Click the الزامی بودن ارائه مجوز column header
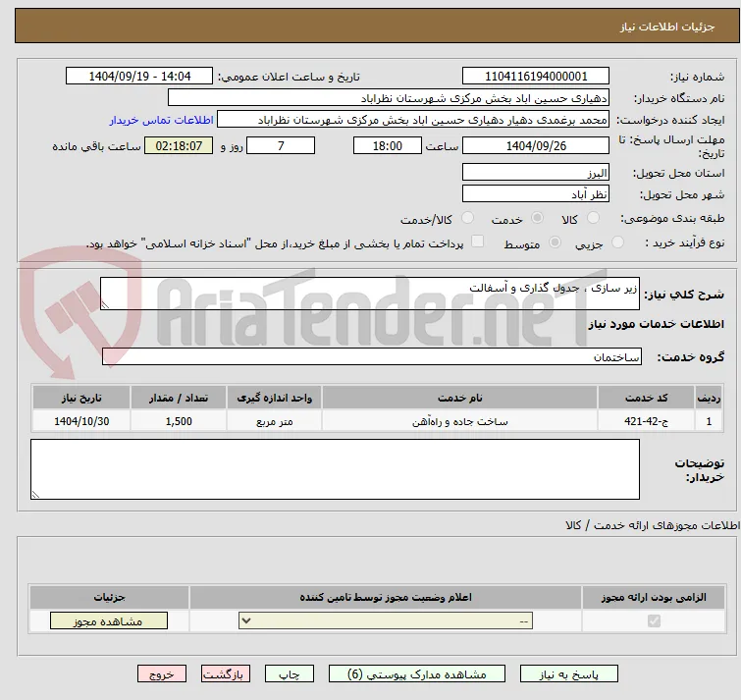Image resolution: width=741 pixels, height=700 pixels. point(653,598)
